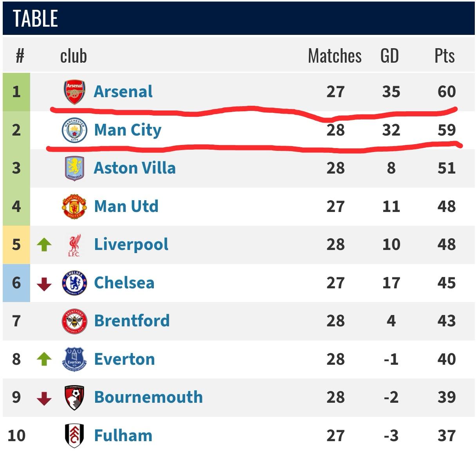Click the Arsenal club crest
The image size is (476, 458).
click(74, 92)
